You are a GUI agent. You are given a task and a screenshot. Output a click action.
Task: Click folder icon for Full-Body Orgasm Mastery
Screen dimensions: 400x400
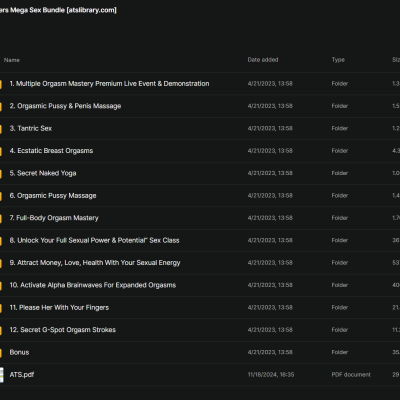(1, 218)
